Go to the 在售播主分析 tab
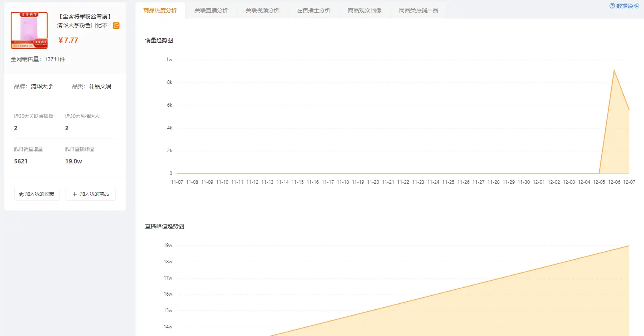The width and height of the screenshot is (644, 336). [x=313, y=10]
